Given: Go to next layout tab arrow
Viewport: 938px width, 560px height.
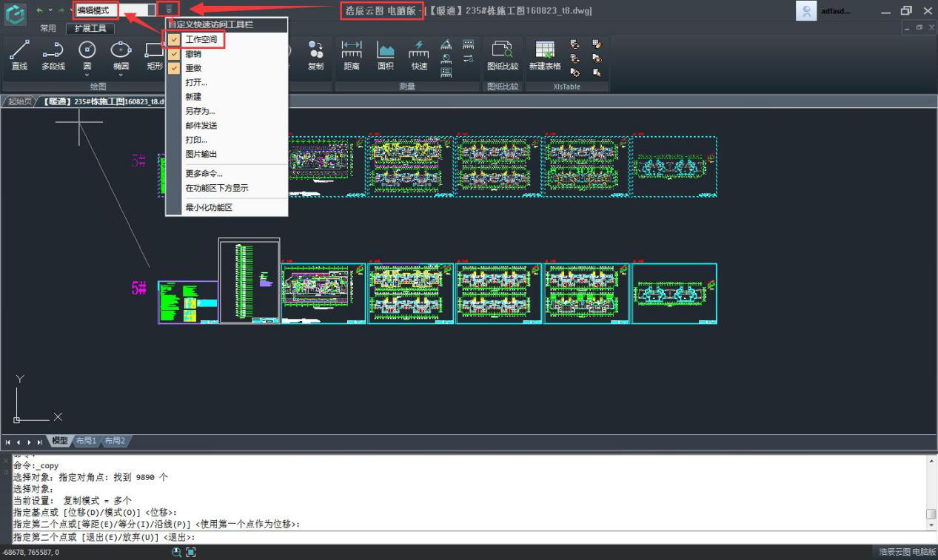Looking at the screenshot, I should pyautogui.click(x=29, y=442).
